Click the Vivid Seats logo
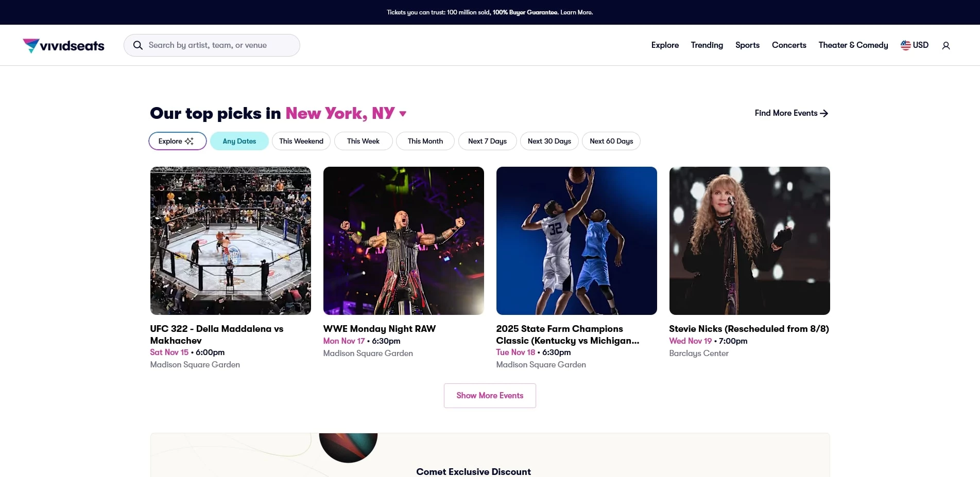980x477 pixels. click(63, 46)
